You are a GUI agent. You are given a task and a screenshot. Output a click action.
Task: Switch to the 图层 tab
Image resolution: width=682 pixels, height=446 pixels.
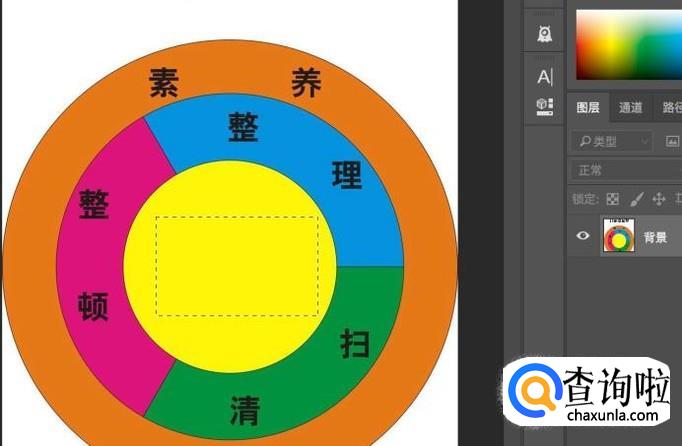click(x=588, y=107)
